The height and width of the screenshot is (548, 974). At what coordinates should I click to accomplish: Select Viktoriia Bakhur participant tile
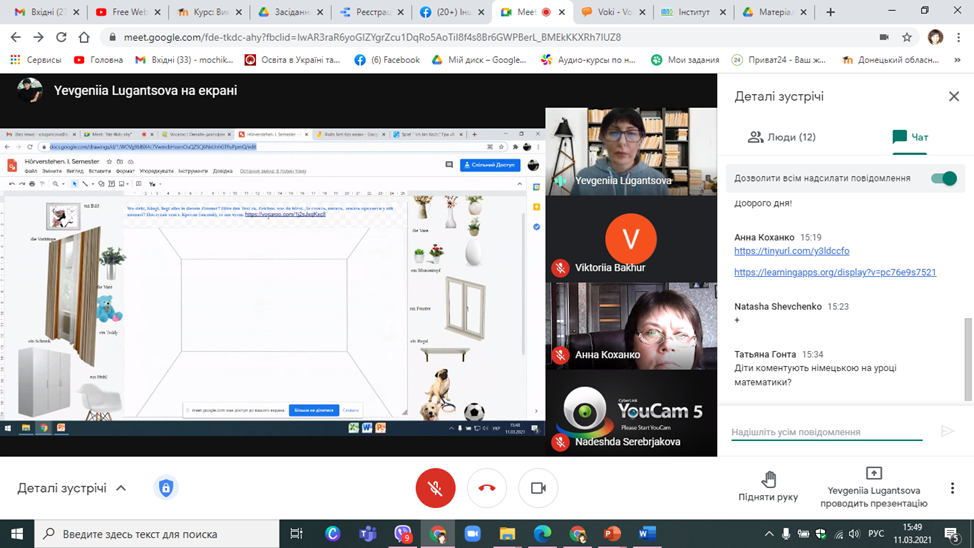coord(631,239)
